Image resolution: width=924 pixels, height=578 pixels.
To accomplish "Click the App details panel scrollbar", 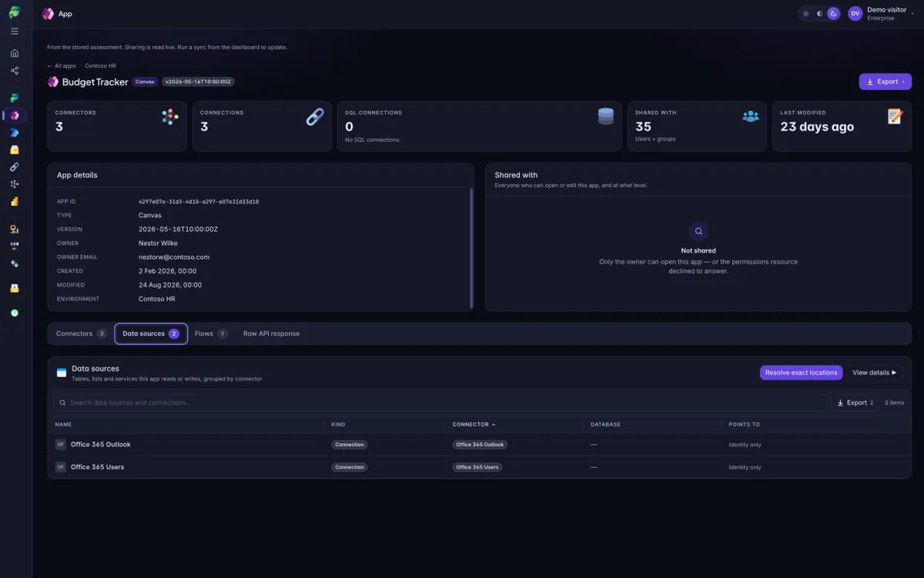I will (470, 247).
